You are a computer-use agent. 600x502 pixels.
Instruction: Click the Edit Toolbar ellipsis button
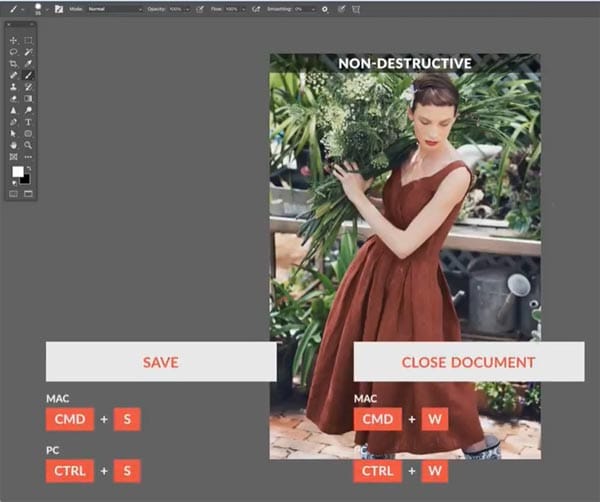[x=28, y=156]
